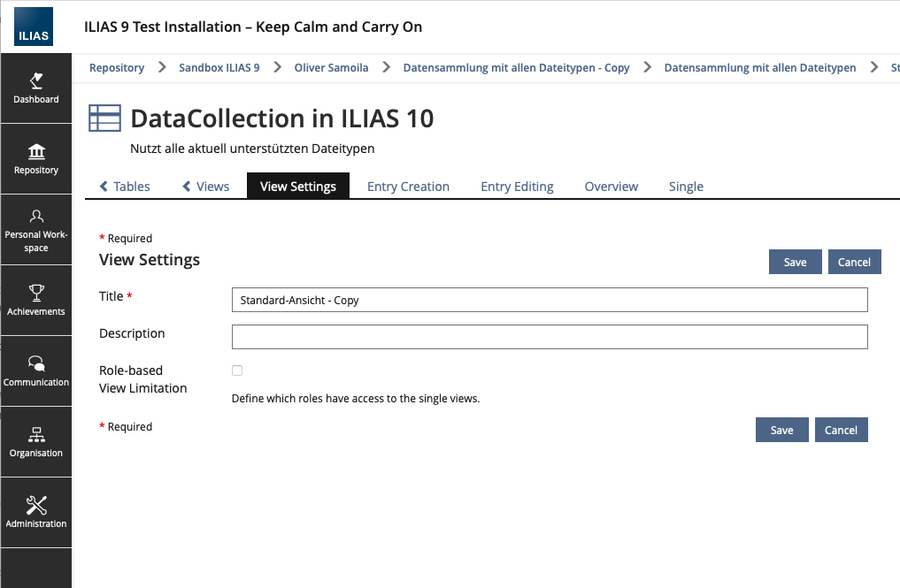Click the top Save button
900x588 pixels.
pos(795,262)
